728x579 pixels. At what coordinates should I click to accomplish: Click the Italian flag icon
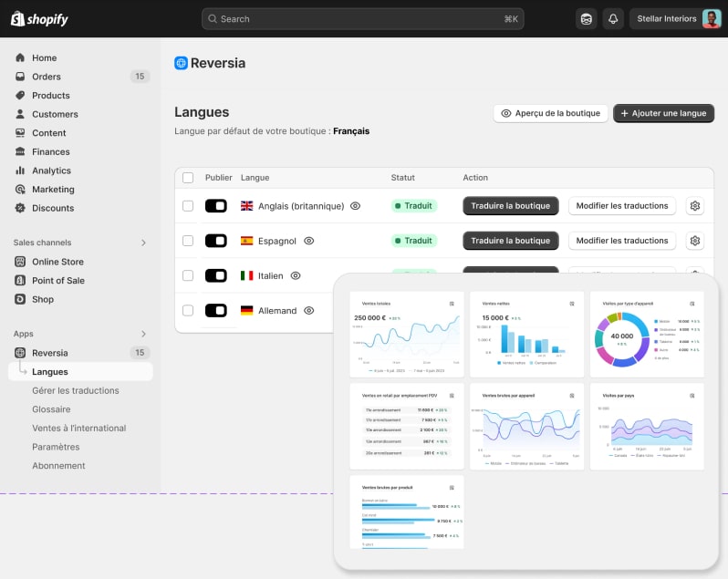[x=246, y=275]
